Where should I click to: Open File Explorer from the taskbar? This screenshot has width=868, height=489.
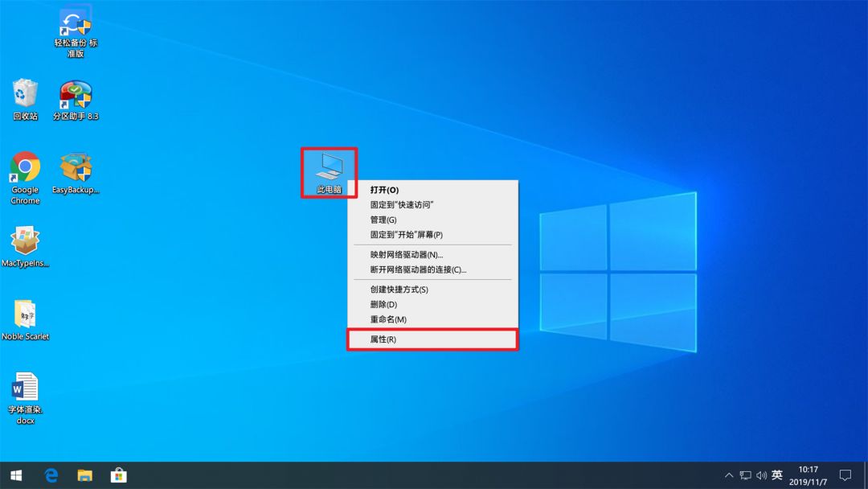(84, 475)
